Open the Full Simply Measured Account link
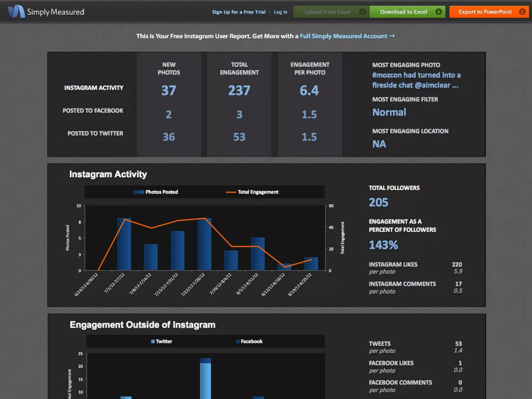Image resolution: width=532 pixels, height=399 pixels. (343, 36)
